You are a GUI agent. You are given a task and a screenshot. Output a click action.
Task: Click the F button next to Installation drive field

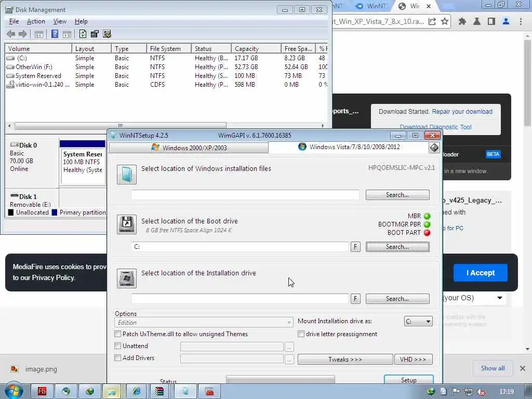(355, 299)
